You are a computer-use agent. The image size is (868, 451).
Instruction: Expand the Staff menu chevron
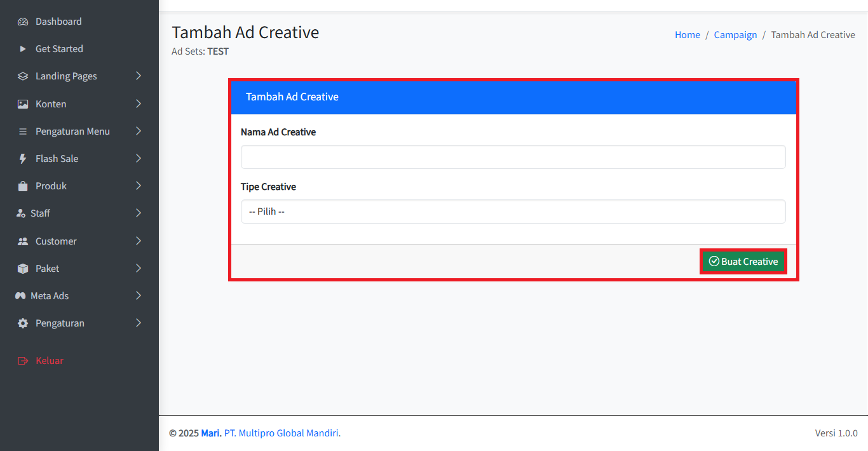click(139, 213)
